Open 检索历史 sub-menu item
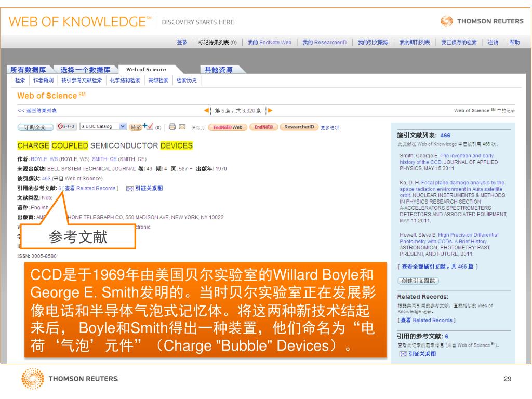Screen dimensions: 532x399 click(x=187, y=80)
